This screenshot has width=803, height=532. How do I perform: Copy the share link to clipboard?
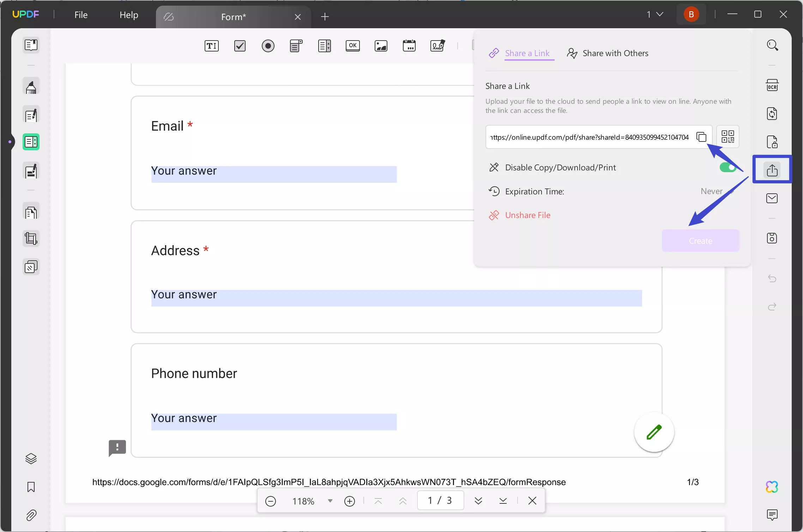pos(702,137)
